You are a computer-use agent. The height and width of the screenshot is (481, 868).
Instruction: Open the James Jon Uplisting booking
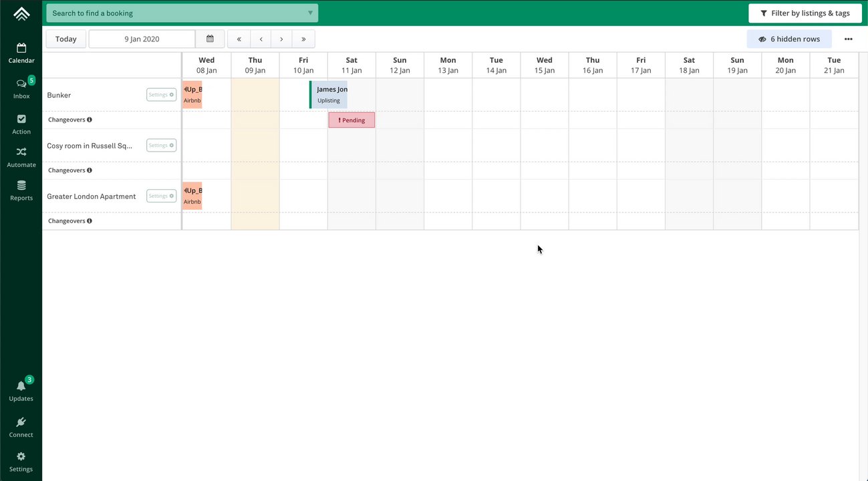point(328,95)
